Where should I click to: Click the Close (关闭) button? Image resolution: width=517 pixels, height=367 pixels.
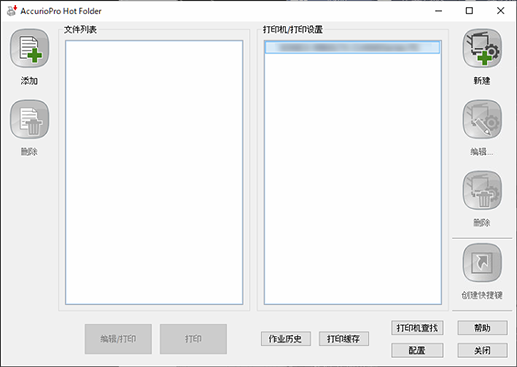(x=482, y=350)
